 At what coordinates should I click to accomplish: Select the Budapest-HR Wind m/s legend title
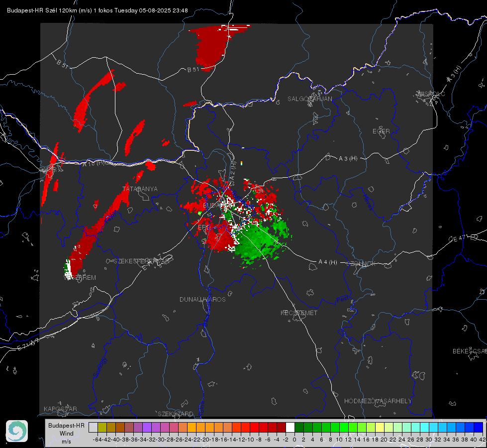[66, 434]
